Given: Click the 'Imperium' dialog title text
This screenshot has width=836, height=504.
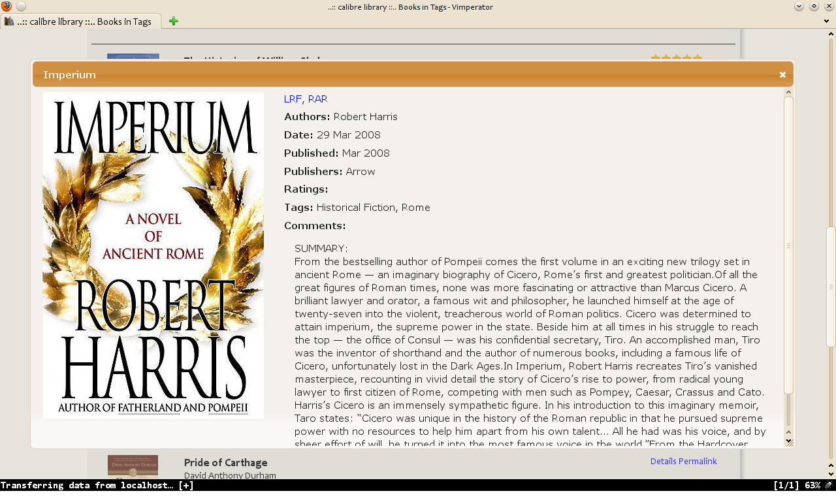Looking at the screenshot, I should pos(69,75).
